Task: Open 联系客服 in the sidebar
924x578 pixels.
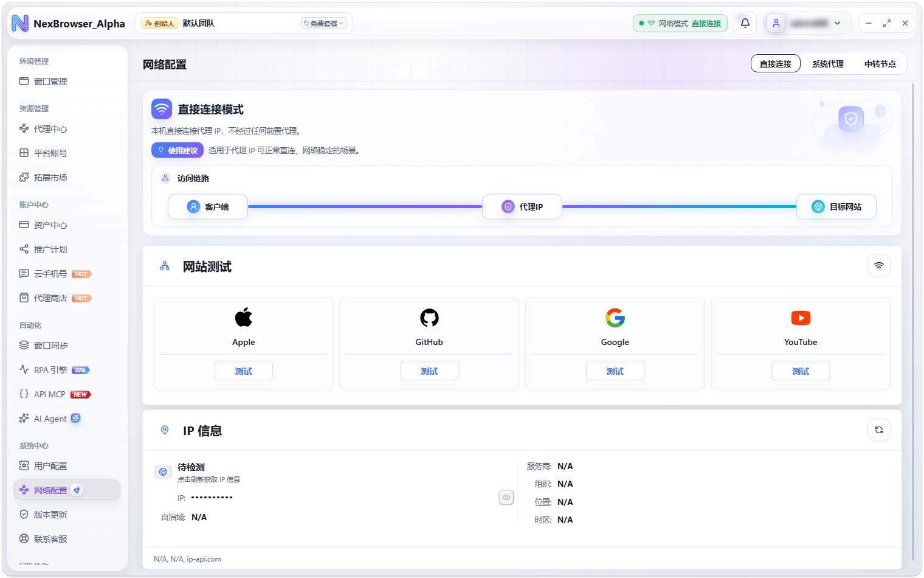Action: click(x=67, y=538)
